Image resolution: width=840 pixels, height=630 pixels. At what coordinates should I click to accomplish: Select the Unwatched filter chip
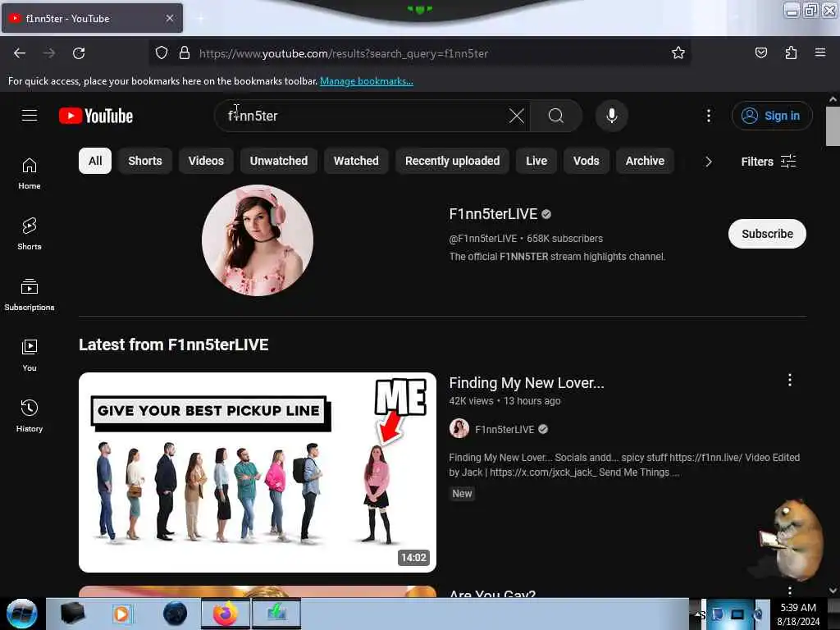pos(279,161)
